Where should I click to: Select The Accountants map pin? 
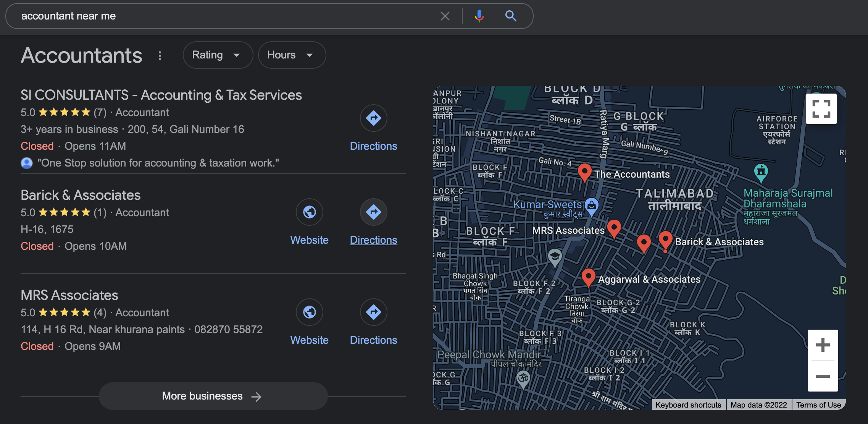[584, 172]
